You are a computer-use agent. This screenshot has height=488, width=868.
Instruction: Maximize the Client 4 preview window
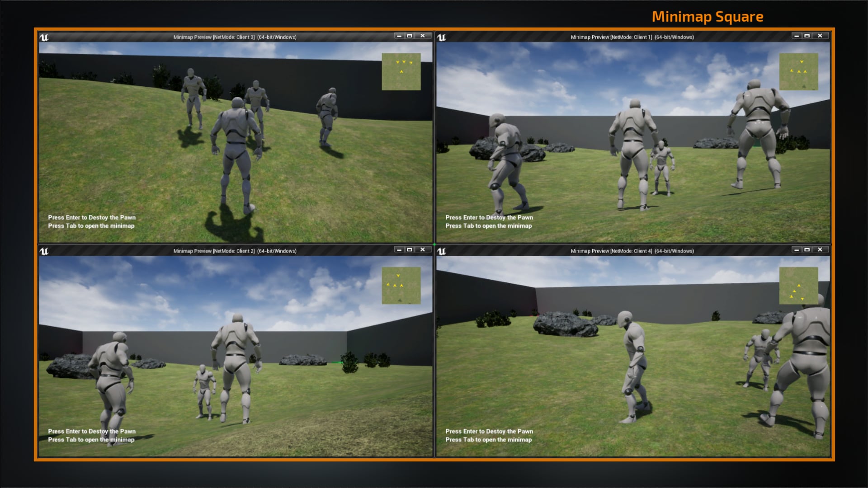[x=807, y=249]
